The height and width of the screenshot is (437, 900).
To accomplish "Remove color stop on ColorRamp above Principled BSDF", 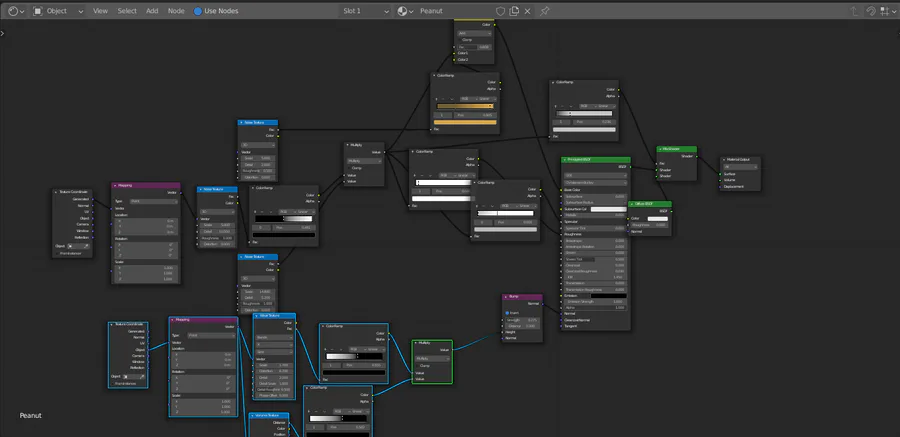I will [x=563, y=107].
